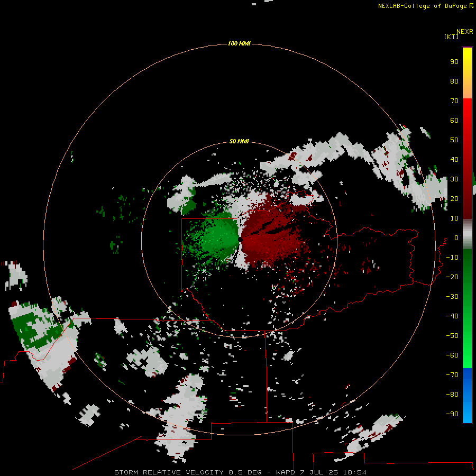Image resolution: width=476 pixels, height=476 pixels.
Task: Click the 40 value on the velocity scale
Action: click(x=454, y=159)
